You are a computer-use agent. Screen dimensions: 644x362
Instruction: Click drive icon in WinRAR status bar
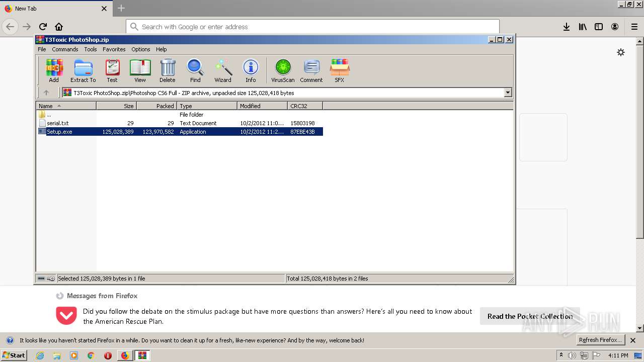click(x=41, y=279)
